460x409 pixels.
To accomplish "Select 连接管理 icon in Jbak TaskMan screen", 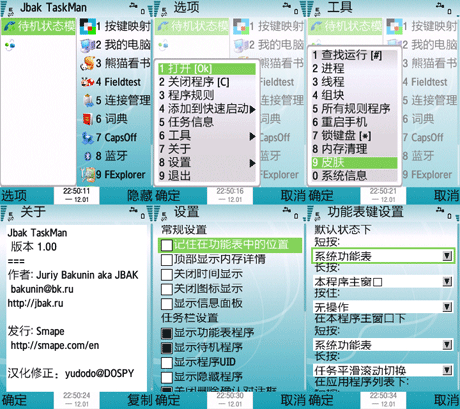I will pyautogui.click(x=88, y=100).
